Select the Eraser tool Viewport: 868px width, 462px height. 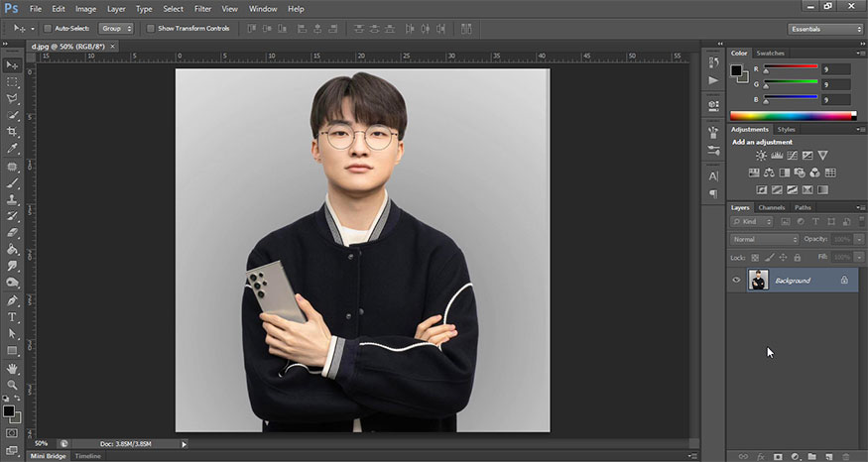12,233
